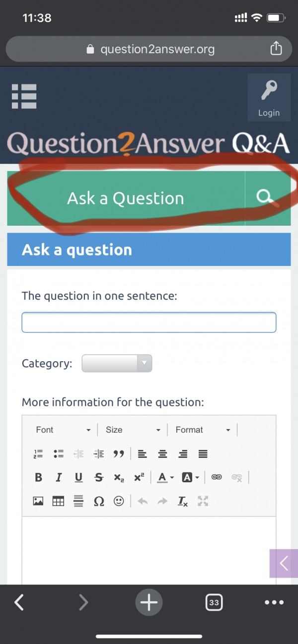This screenshot has width=298, height=644.
Task: Toggle bold formatting in the editor
Action: click(39, 477)
